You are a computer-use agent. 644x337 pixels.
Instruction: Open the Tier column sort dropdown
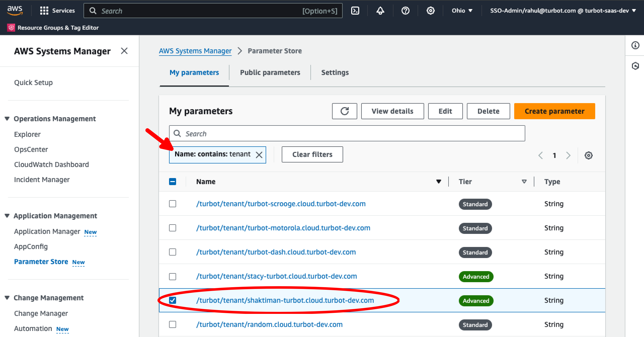(524, 181)
